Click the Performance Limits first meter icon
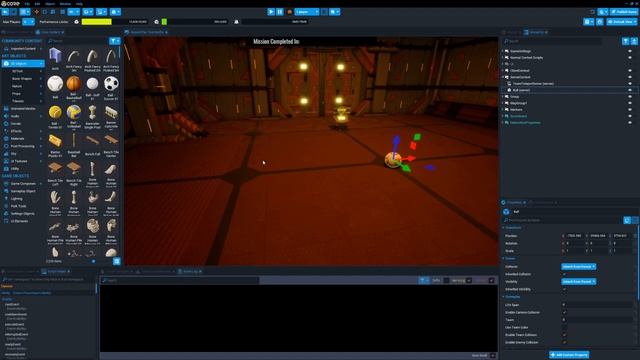The height and width of the screenshot is (360, 640). click(x=76, y=22)
